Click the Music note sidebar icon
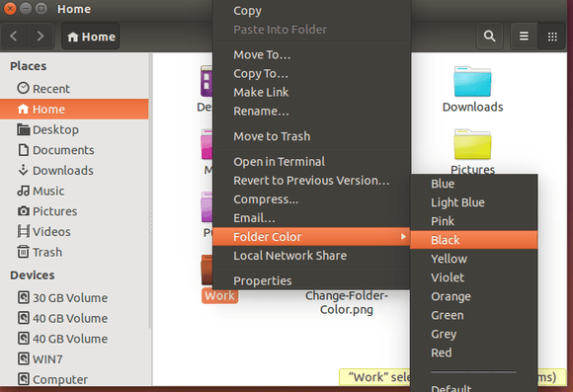This screenshot has width=573, height=392. tap(24, 191)
